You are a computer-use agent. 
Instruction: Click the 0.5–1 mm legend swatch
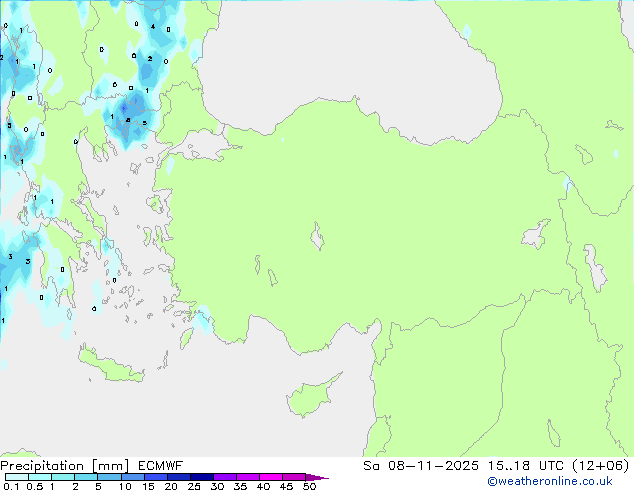40,477
